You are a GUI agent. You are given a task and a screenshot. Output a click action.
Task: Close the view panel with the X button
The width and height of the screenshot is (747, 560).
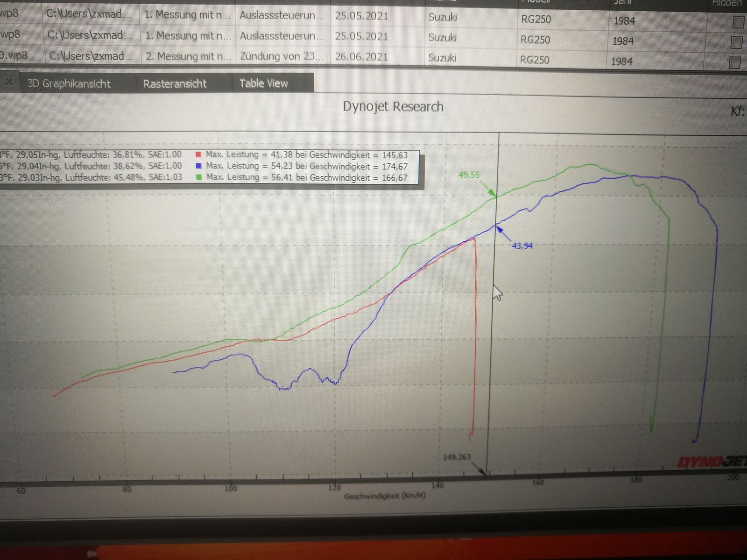coord(9,83)
